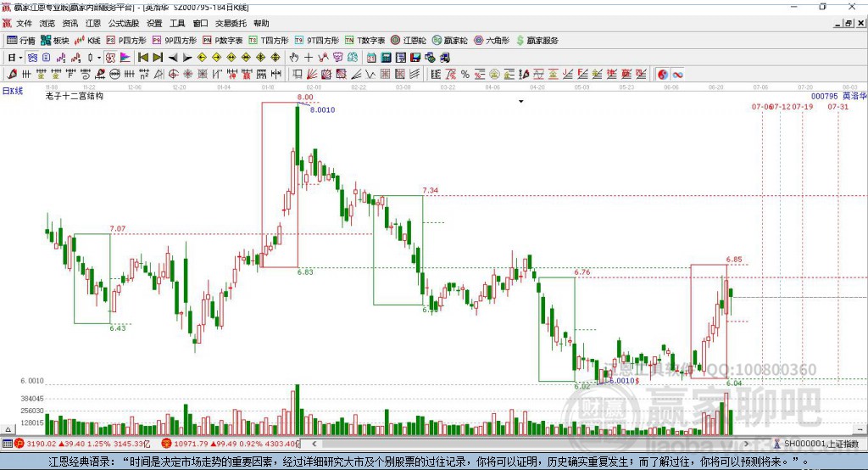Expand the candlestick type dropdown arrow
Image resolution: width=868 pixels, height=470 pixels.
[99, 58]
